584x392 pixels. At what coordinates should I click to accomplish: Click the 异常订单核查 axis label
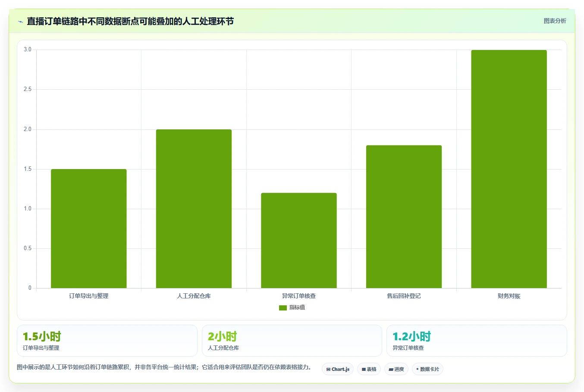point(299,296)
